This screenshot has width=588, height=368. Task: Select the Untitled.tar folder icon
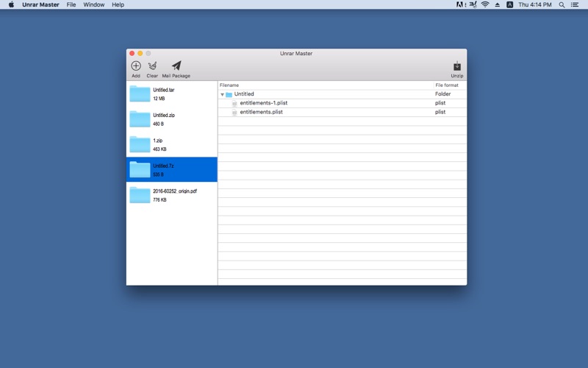[x=140, y=94]
